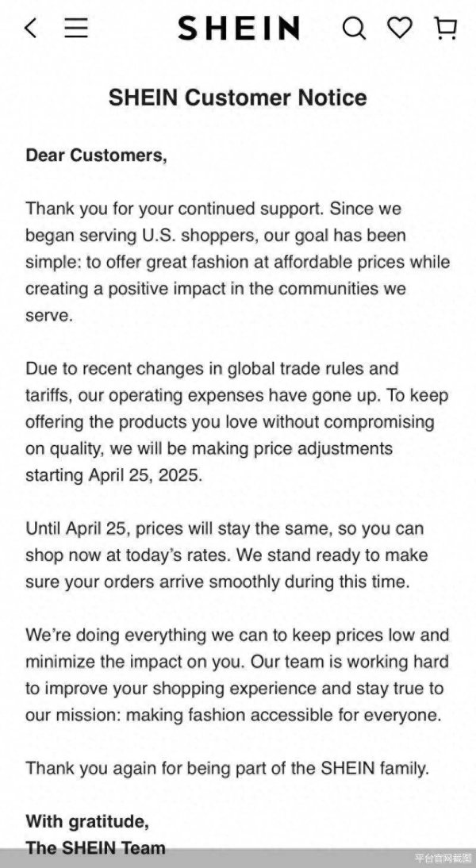Click The SHEIN Team signature

pos(95,847)
